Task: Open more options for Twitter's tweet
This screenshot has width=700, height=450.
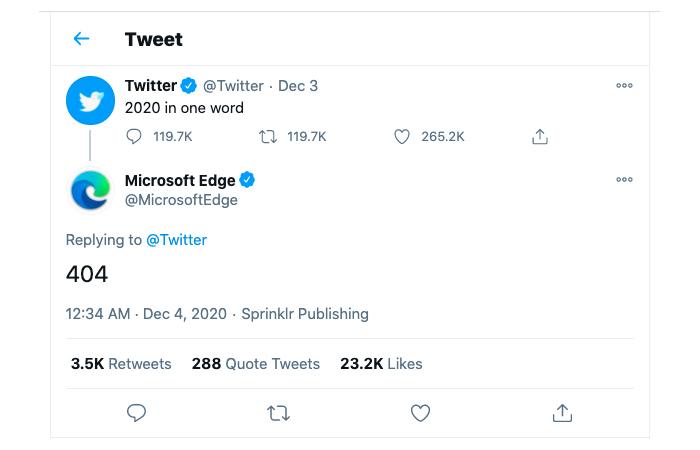Action: pyautogui.click(x=624, y=85)
